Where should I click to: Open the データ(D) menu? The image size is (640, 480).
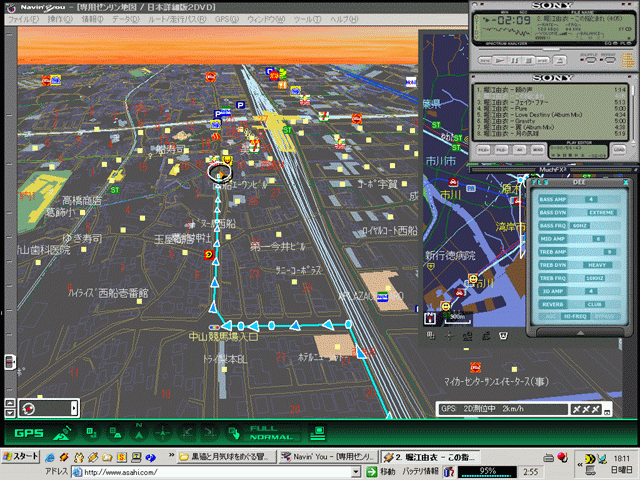(126, 19)
